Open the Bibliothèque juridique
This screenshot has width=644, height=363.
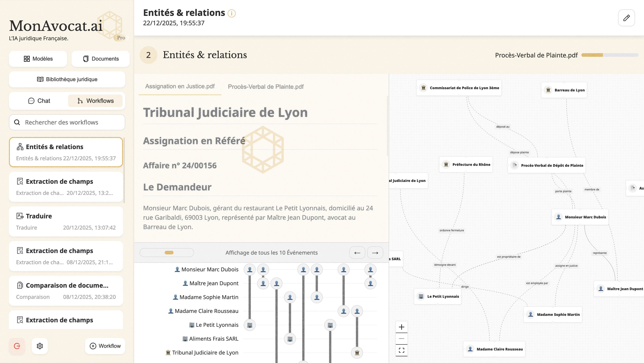click(67, 79)
